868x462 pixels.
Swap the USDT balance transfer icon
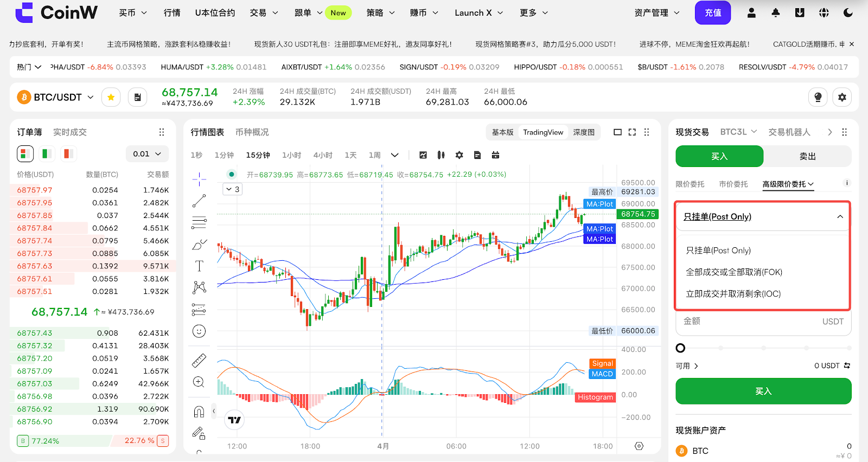click(x=847, y=365)
